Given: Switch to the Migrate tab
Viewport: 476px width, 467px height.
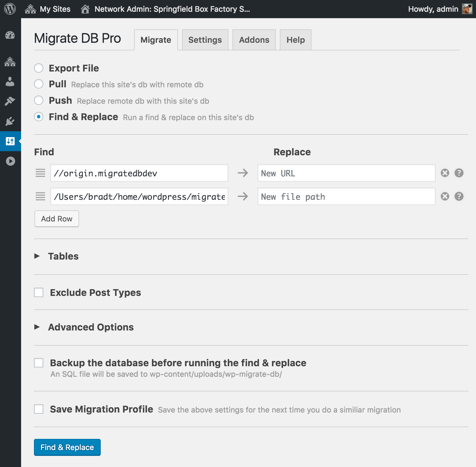Looking at the screenshot, I should 156,40.
